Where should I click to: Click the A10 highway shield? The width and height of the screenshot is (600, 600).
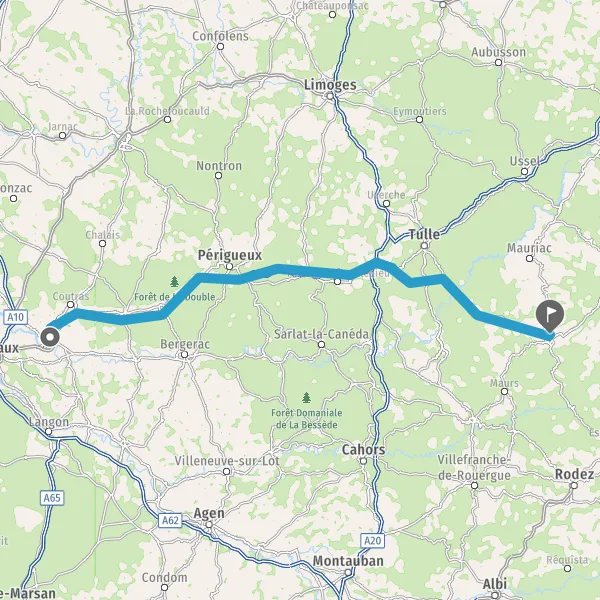point(16,317)
